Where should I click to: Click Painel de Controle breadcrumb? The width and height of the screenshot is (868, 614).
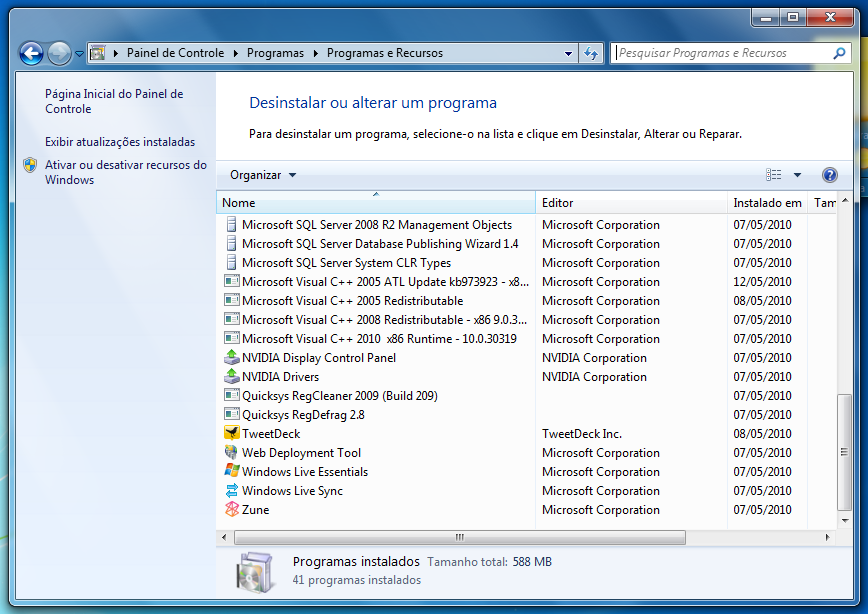coord(175,53)
